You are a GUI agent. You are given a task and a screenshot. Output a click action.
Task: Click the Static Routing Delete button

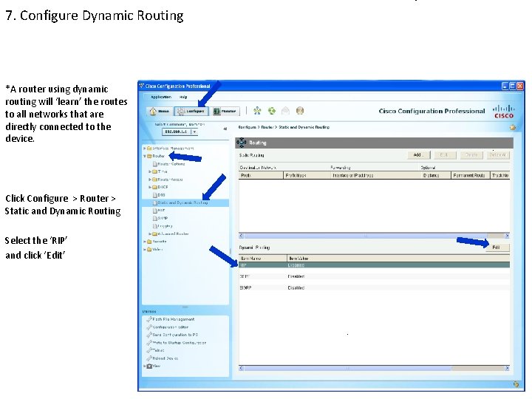471,155
